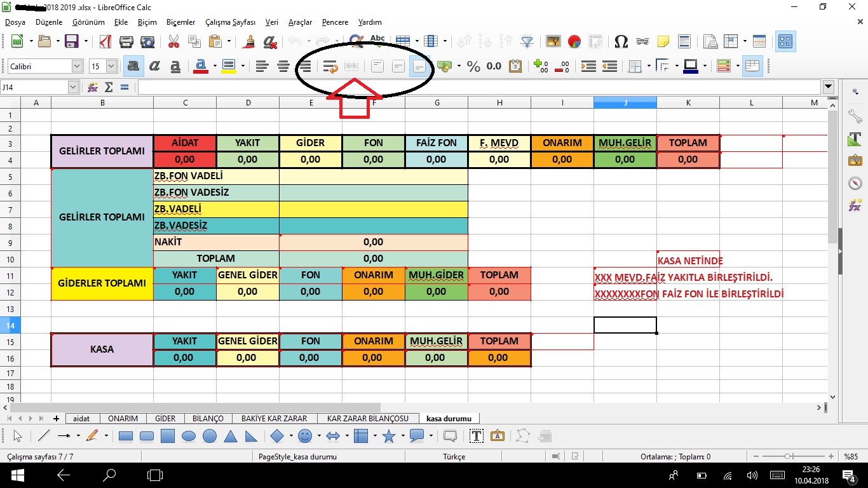Delete decimal place icon
Screen dimensions: 868x488
pos(562,66)
